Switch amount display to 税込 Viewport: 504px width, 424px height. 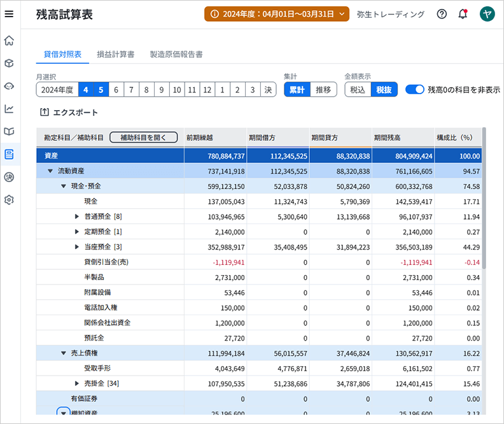point(358,90)
